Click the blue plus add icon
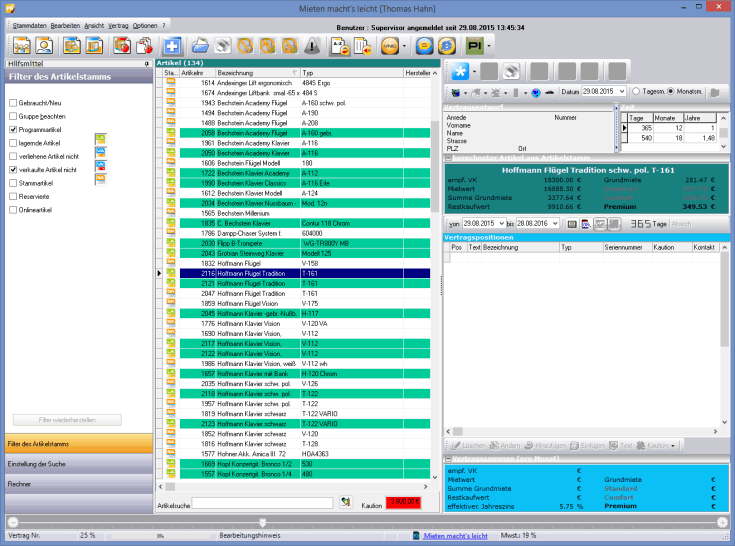This screenshot has height=546, width=735. click(x=172, y=46)
